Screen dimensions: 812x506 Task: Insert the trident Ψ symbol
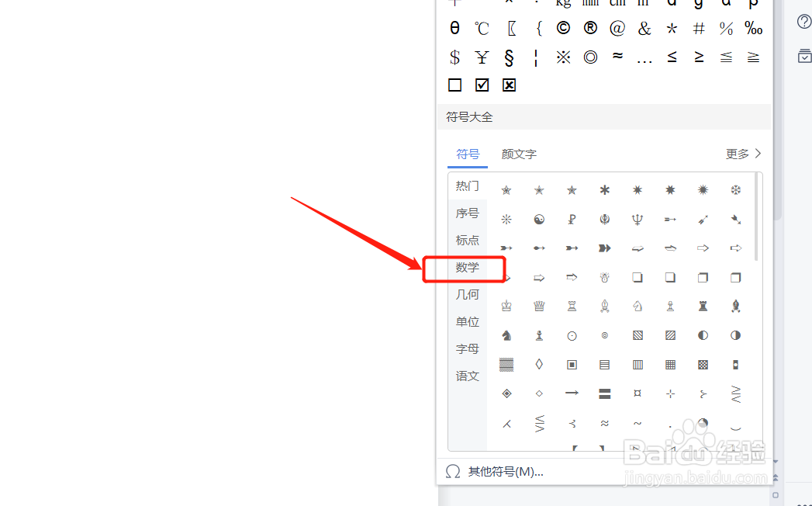click(x=637, y=219)
